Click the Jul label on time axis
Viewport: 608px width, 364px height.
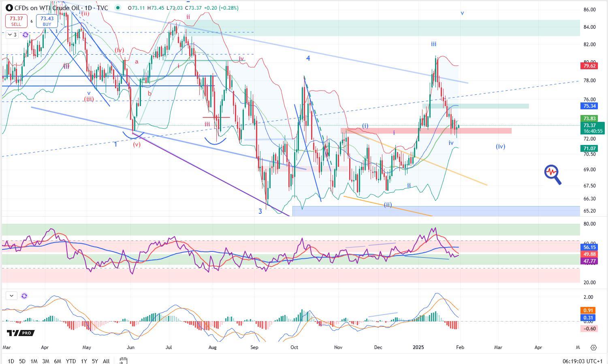pos(169,347)
